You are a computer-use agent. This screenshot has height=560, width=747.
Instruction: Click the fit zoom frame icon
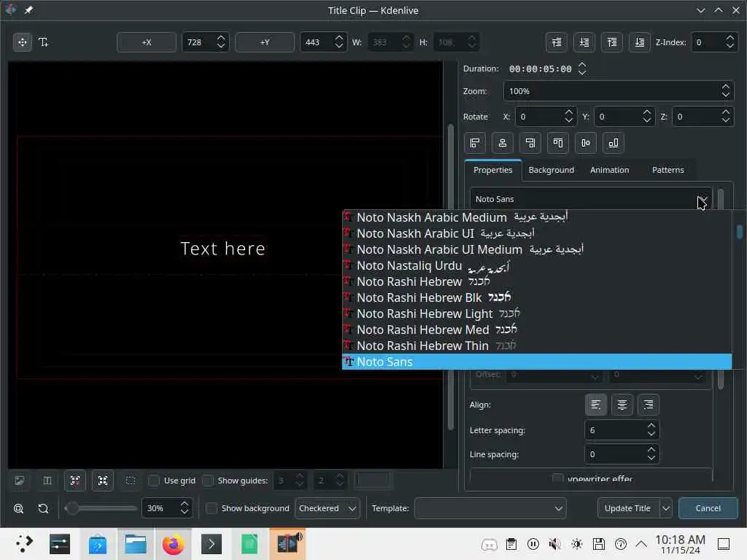tap(75, 481)
